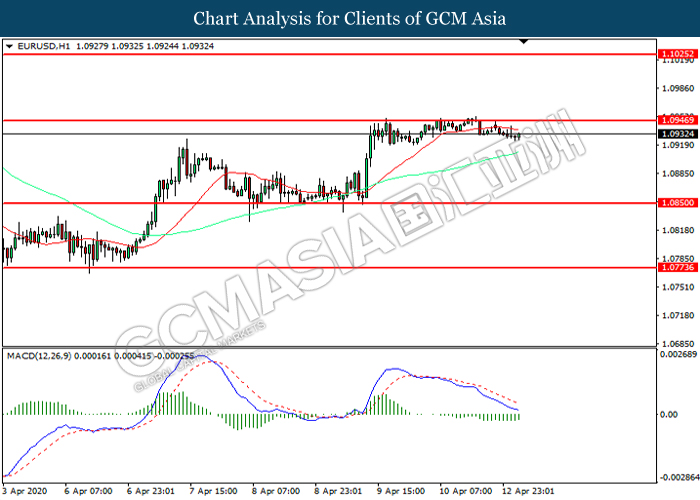700x500 pixels.
Task: Click the 3 Apr 2020 date label
Action: [x=25, y=491]
